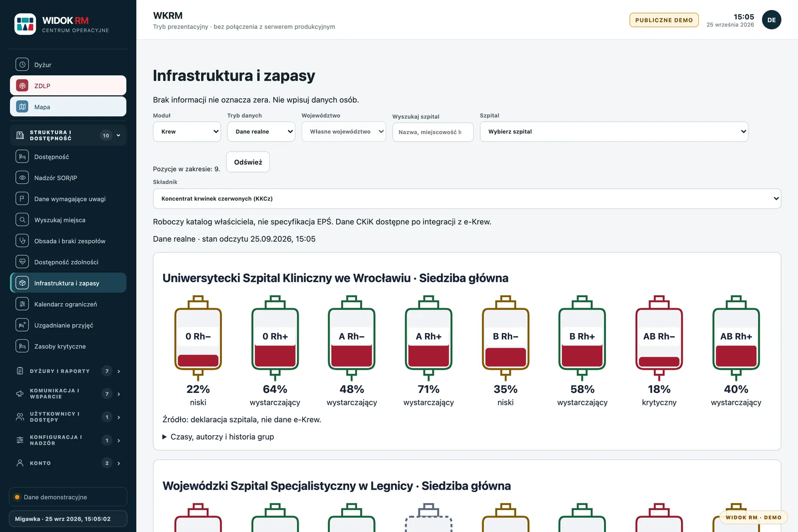Open Nadzór SOR/IP eye icon
This screenshot has height=532, width=798.
pyautogui.click(x=22, y=177)
